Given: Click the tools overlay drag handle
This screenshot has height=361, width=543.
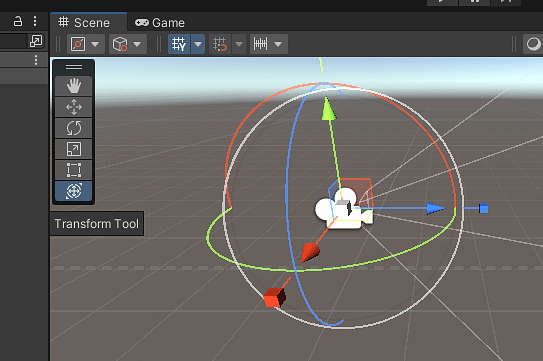Looking at the screenshot, I should pyautogui.click(x=73, y=67).
